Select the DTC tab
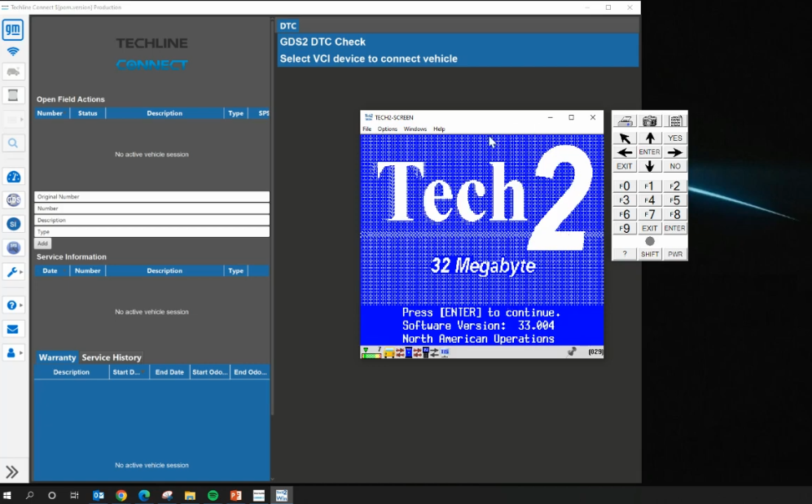The image size is (812, 504). click(x=288, y=26)
